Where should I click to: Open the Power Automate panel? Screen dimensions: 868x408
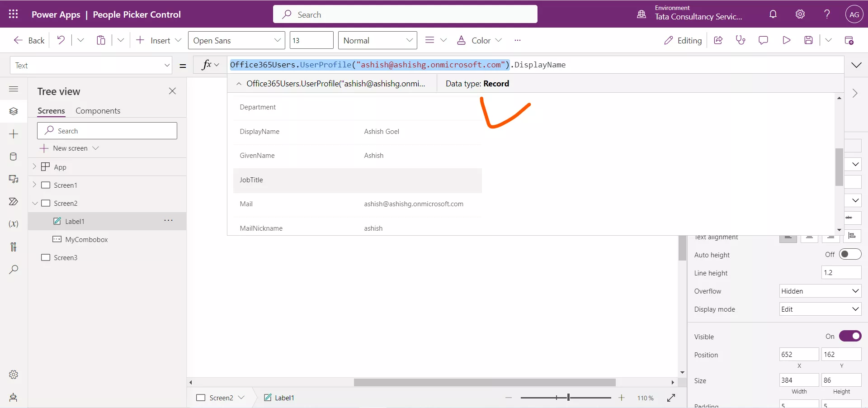14,202
